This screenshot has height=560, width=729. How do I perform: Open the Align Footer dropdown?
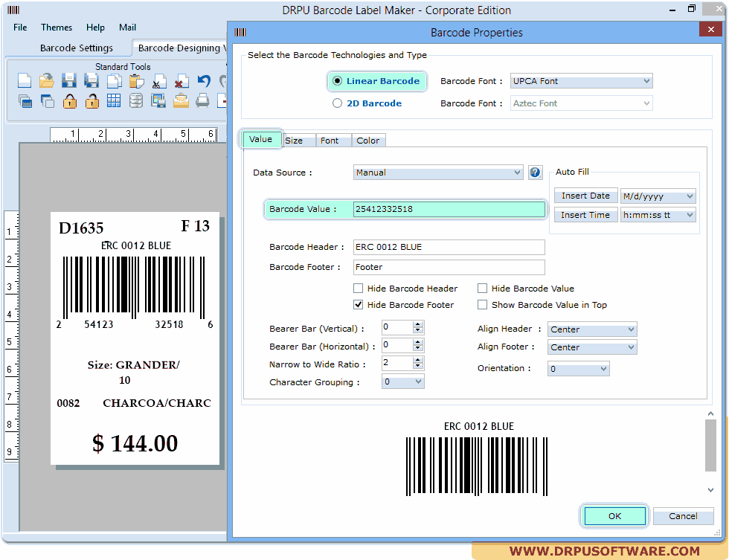coord(592,347)
